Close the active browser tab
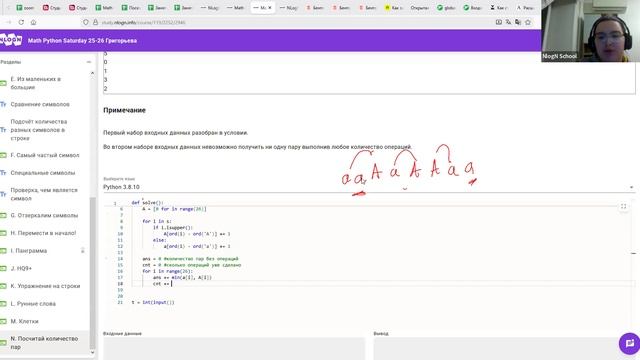640x360 pixels. click(x=270, y=7)
